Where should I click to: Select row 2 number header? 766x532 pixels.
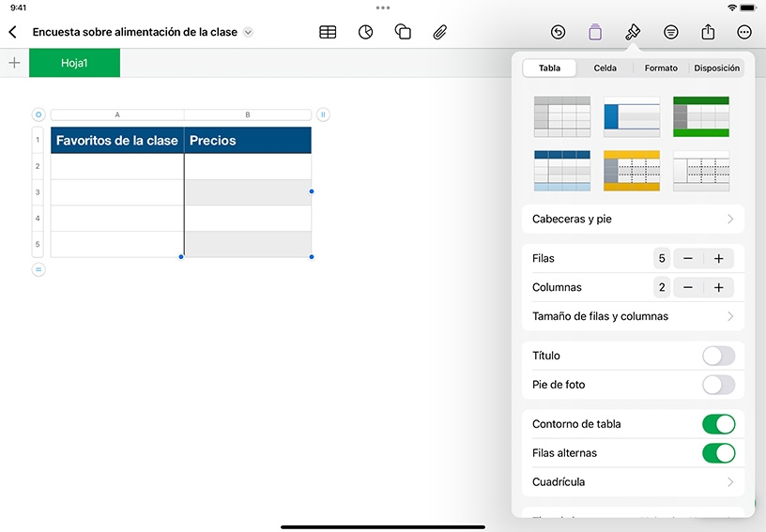click(x=38, y=166)
